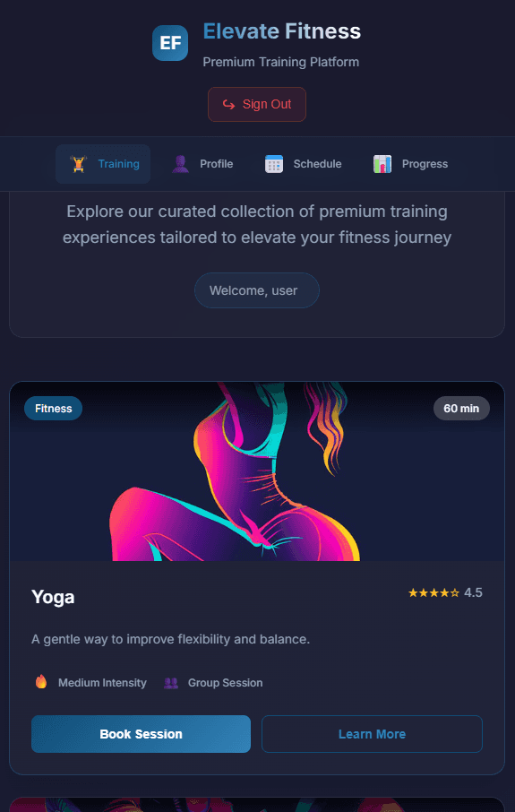Image resolution: width=515 pixels, height=812 pixels.
Task: Click the purple Profile silhouette icon
Action: 180,164
